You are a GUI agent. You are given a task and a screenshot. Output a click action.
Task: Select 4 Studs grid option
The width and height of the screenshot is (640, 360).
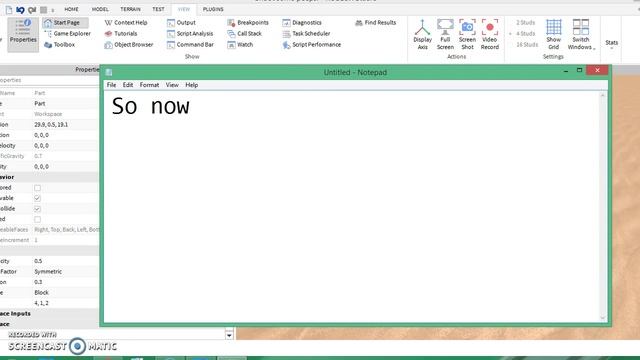(525, 33)
